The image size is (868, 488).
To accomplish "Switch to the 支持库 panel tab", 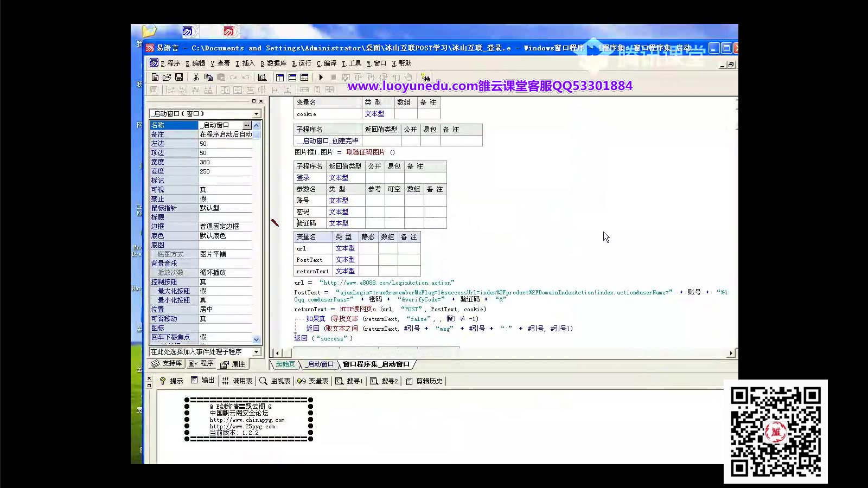I will [x=167, y=364].
